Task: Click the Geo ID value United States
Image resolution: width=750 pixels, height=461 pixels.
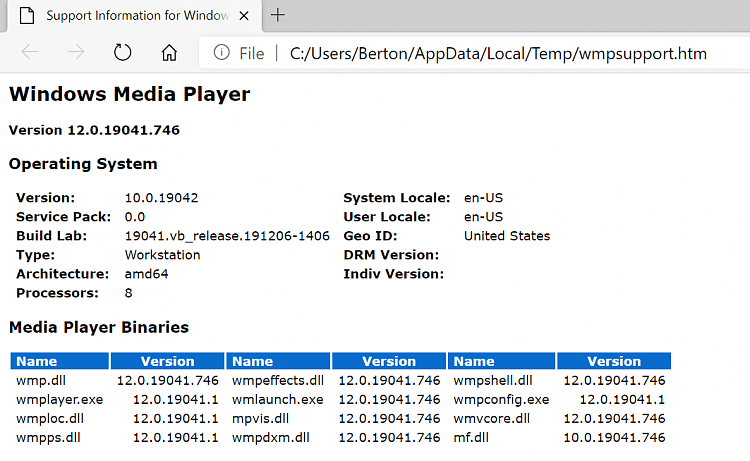Action: (507, 236)
